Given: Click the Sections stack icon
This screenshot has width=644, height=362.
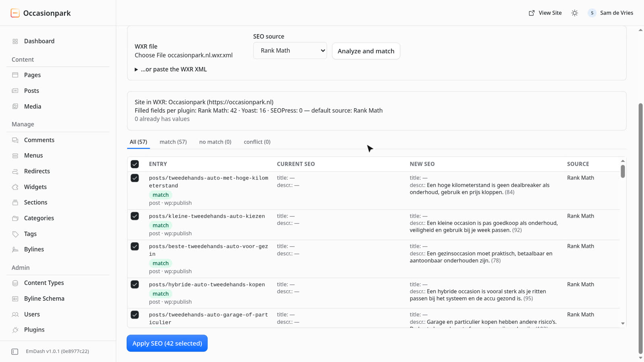Looking at the screenshot, I should [15, 202].
